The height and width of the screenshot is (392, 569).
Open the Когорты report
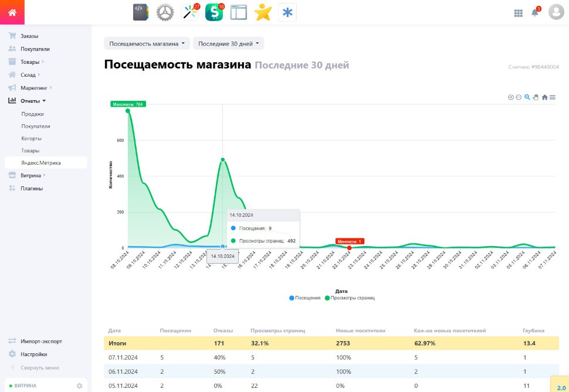coord(31,138)
